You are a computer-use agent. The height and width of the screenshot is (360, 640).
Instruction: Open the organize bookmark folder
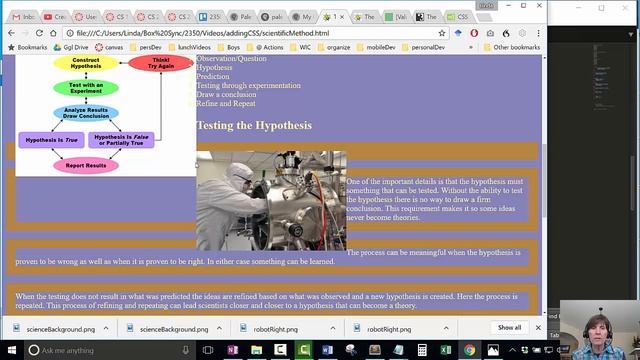point(334,47)
